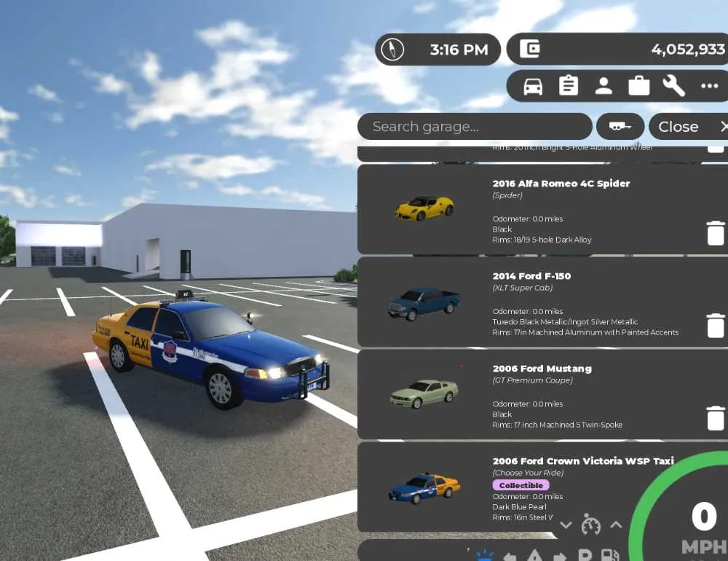Viewport: 728px width, 561px height.
Task: Open the clipboard tasks icon
Action: (569, 86)
